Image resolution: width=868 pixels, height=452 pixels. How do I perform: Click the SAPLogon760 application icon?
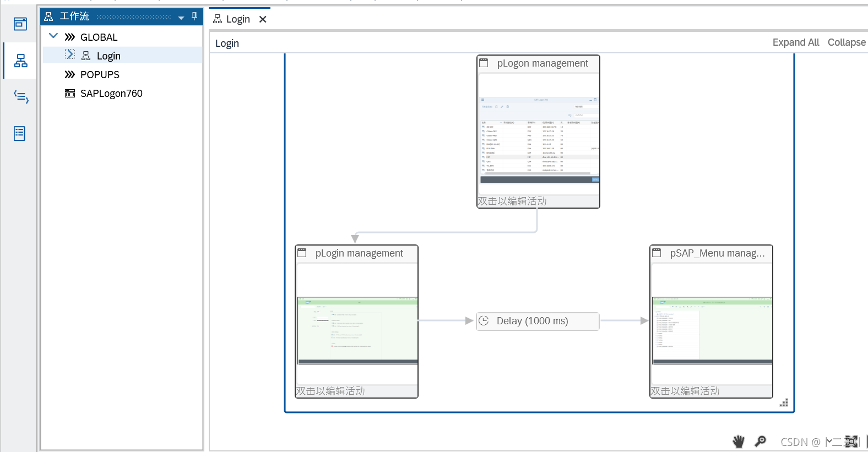[70, 94]
